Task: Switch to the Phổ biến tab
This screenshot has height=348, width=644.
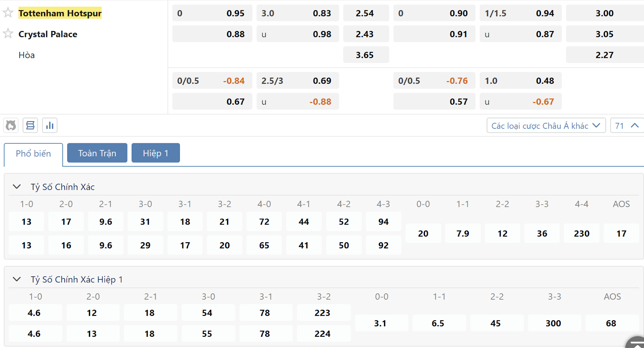Action: 33,154
